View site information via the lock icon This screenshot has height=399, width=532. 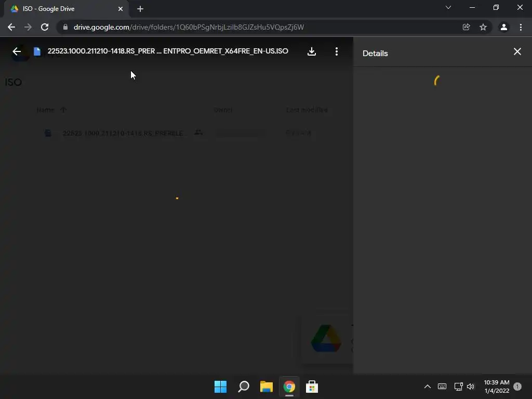point(65,27)
